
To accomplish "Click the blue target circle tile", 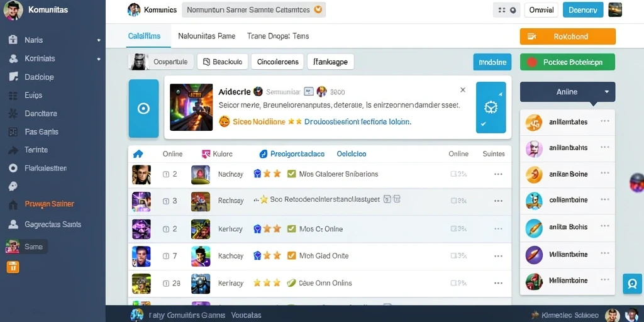I will pos(143,108).
